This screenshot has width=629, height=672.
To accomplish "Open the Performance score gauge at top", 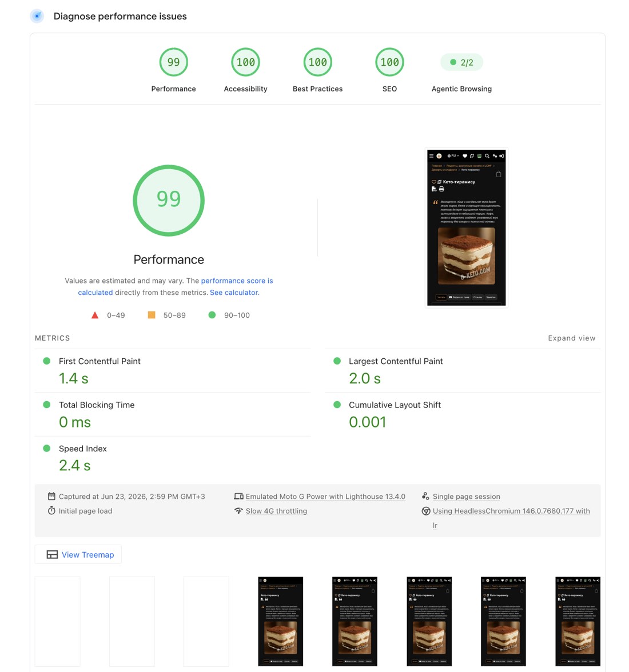I will [173, 62].
